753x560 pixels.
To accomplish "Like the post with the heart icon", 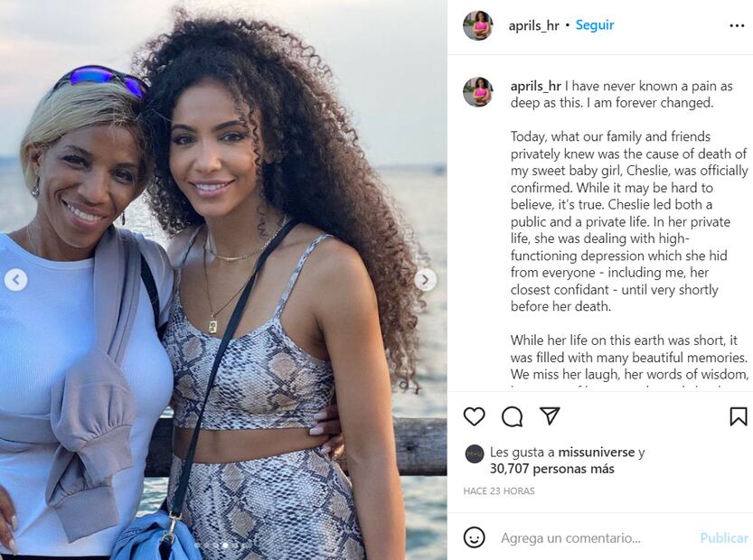I will [474, 416].
